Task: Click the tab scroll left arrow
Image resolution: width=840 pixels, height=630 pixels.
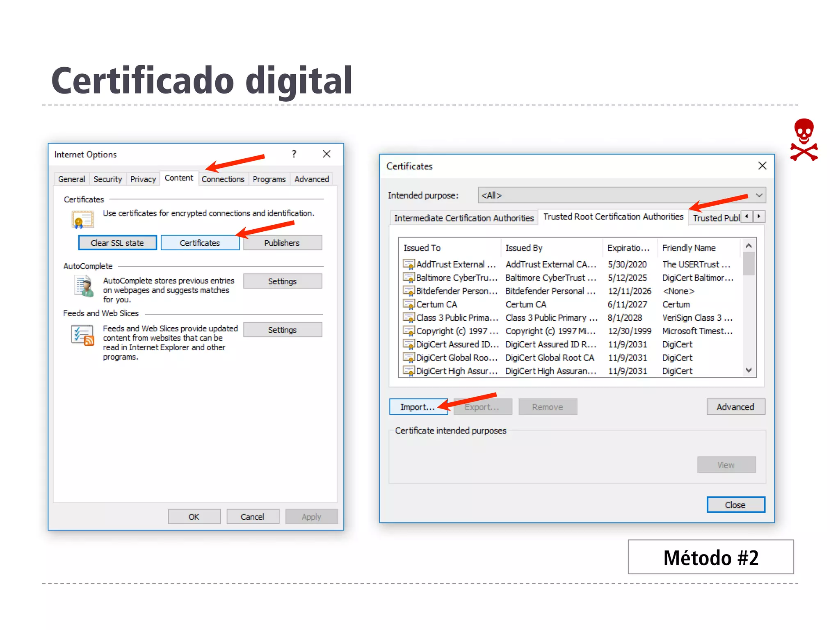Action: pyautogui.click(x=746, y=216)
